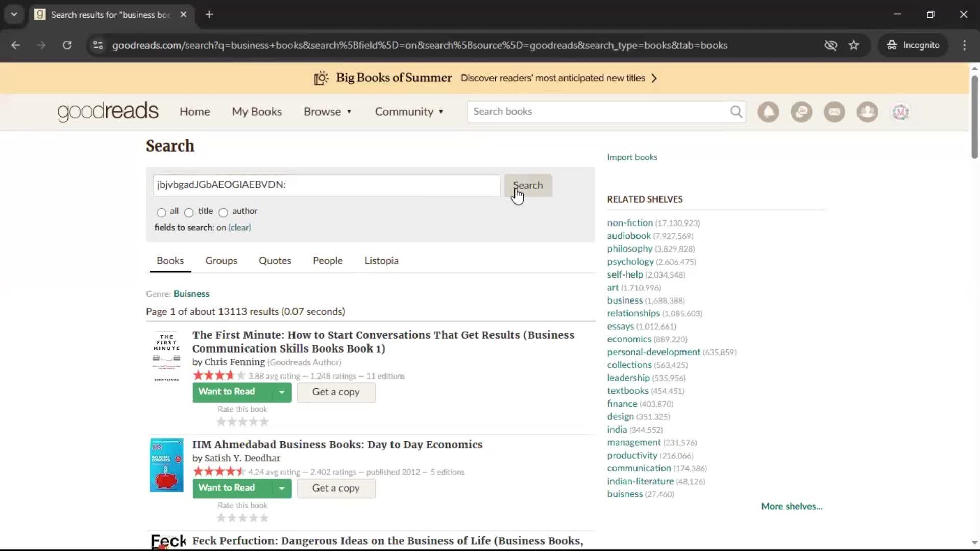Switch to the People tab
The image size is (980, 551).
328,261
